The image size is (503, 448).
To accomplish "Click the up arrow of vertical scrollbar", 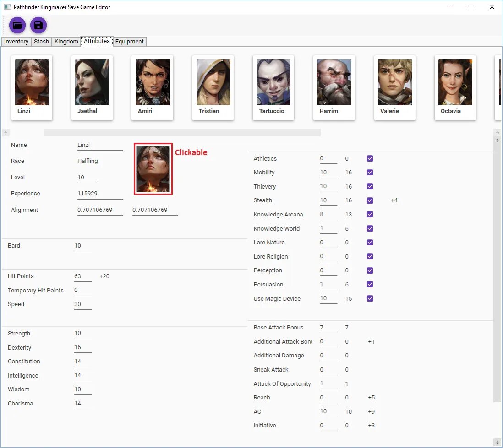I will (x=497, y=140).
